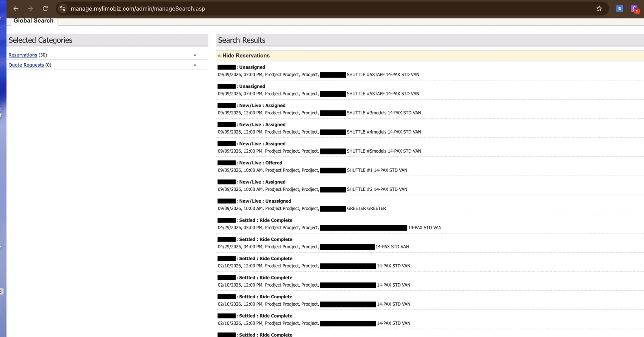Click the Search Results heading
The image size is (644, 337).
241,40
